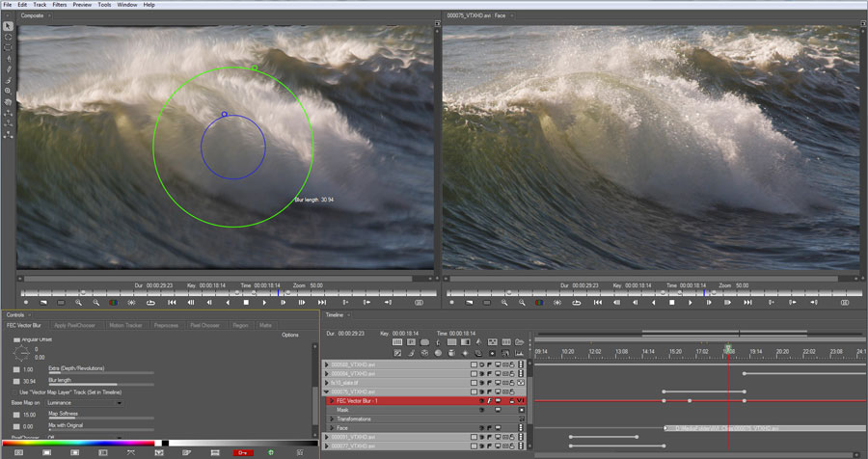Screen dimensions: 868x459
Task: Stop playback in the Composite window
Action: (x=246, y=303)
